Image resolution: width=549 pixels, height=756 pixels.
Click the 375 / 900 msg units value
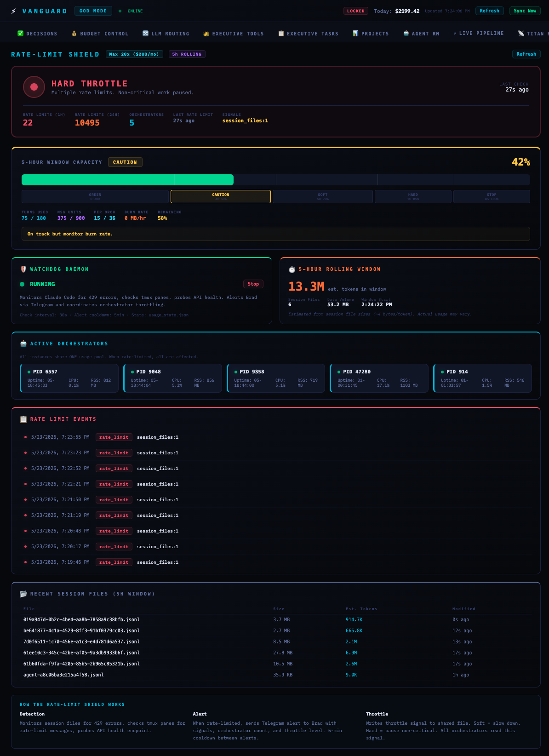71,218
